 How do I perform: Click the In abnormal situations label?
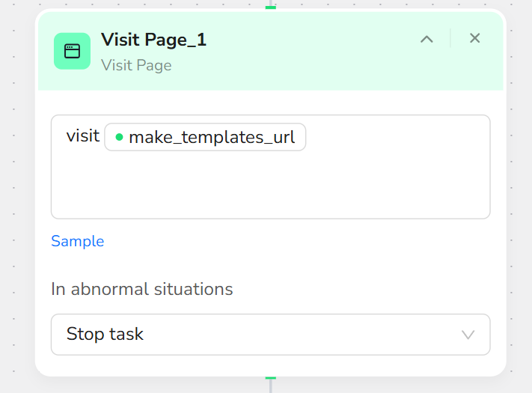[142, 289]
